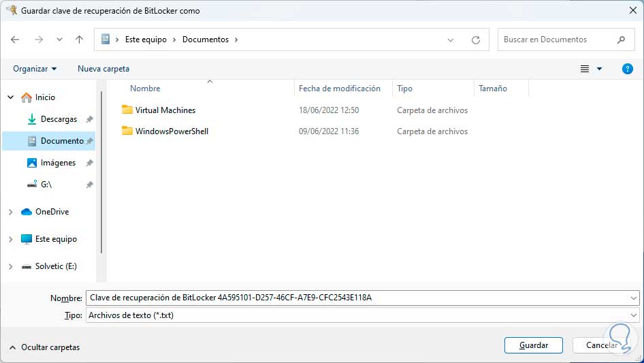The image size is (644, 363).
Task: Select Este equipo in the breadcrumb
Action: 146,40
